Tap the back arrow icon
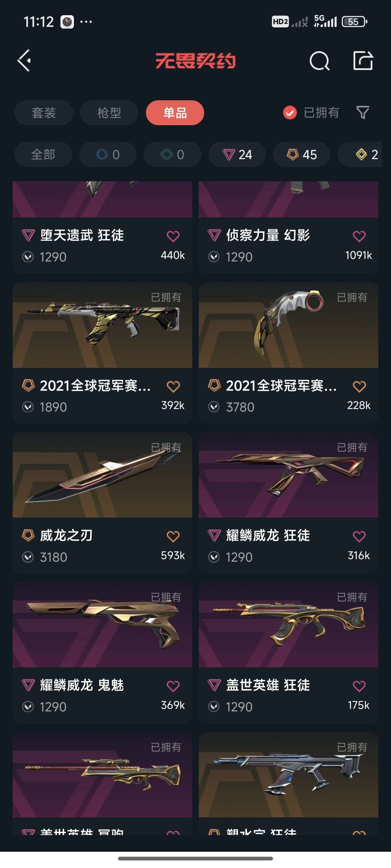Screen dimensions: 391x868 [24, 60]
